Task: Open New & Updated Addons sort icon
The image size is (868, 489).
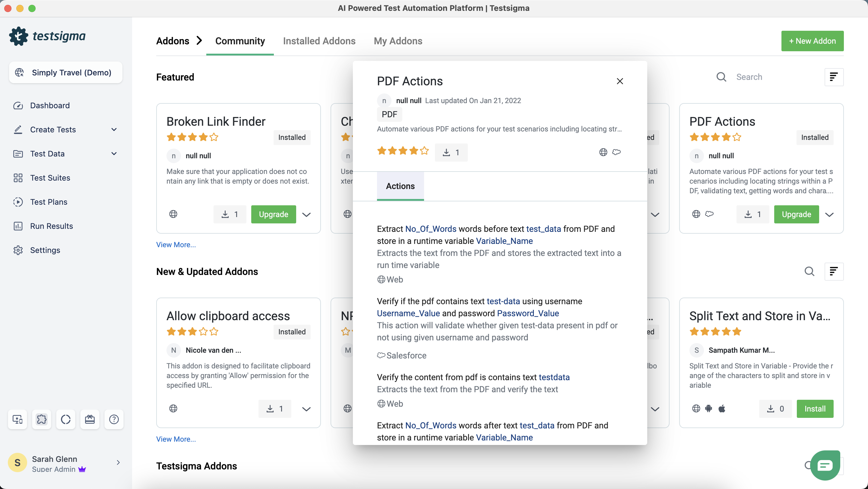Action: point(834,271)
